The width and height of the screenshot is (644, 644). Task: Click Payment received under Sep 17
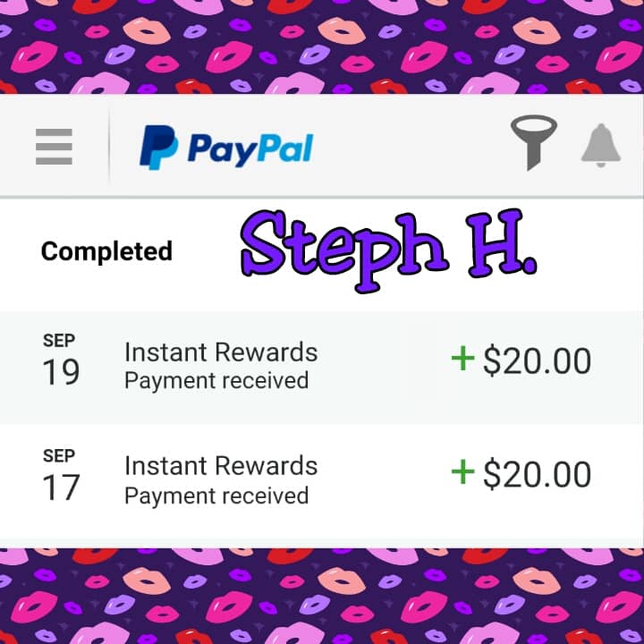(216, 496)
